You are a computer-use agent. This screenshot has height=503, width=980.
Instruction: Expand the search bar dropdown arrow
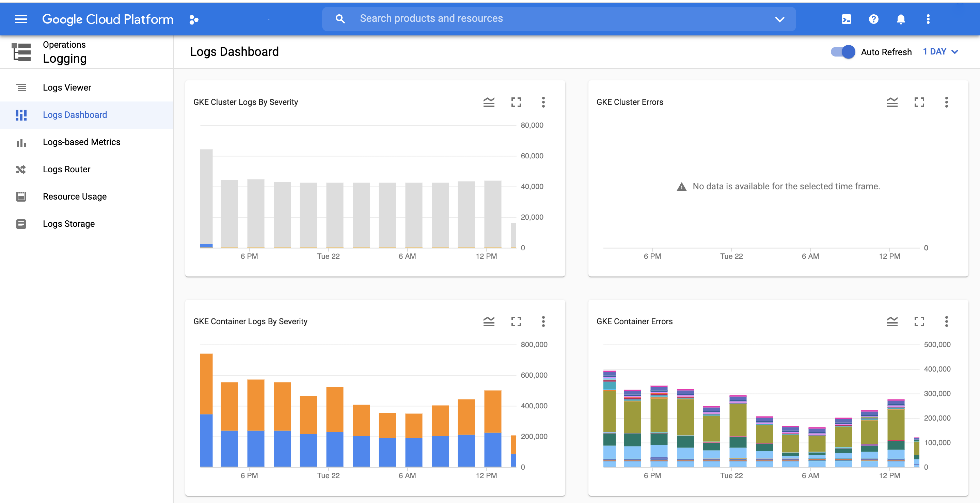(779, 19)
